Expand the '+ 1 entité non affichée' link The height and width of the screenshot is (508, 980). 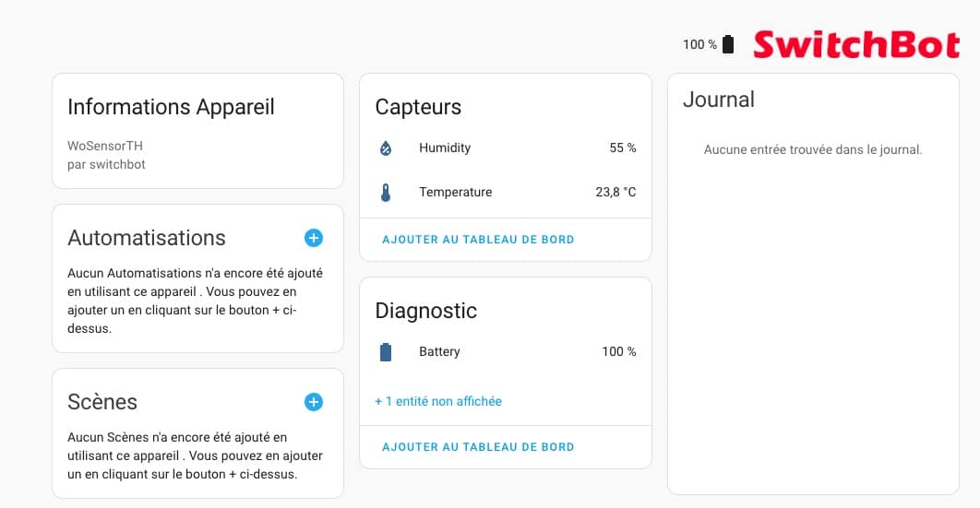[438, 401]
